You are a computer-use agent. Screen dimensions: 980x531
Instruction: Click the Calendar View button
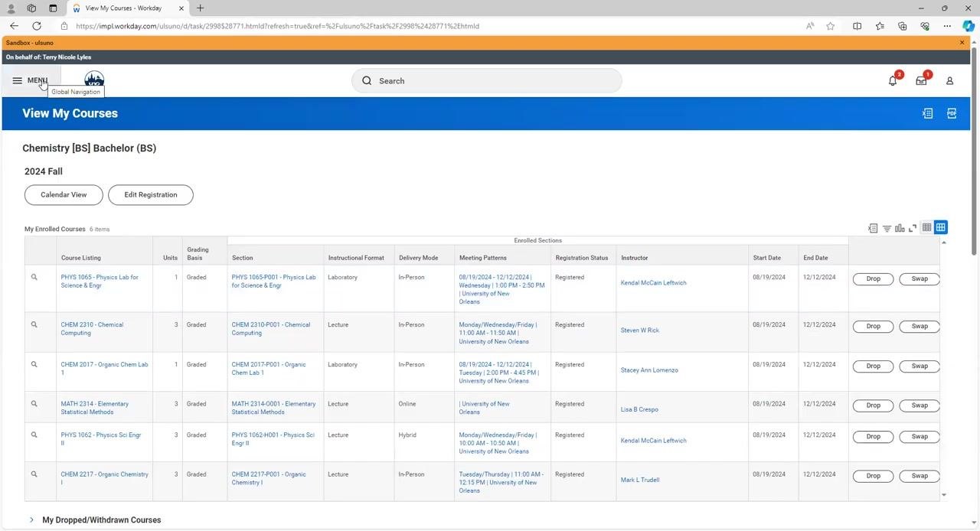tap(64, 195)
